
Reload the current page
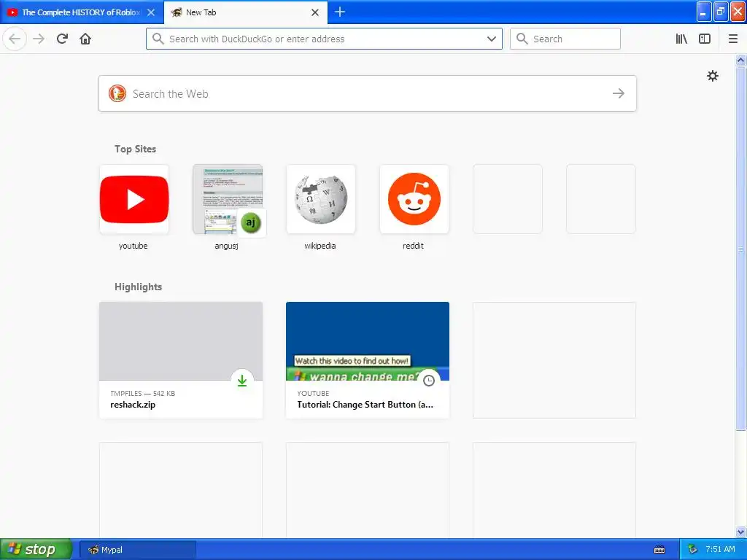click(62, 39)
